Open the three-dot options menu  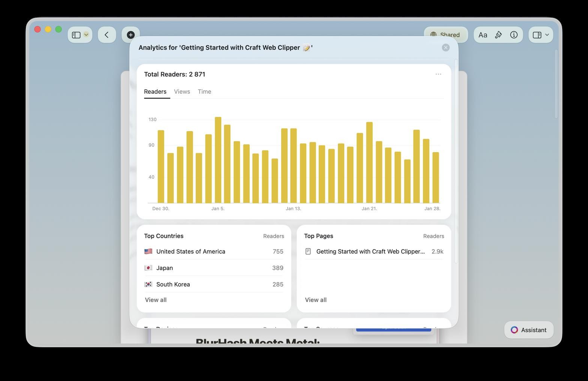(438, 74)
